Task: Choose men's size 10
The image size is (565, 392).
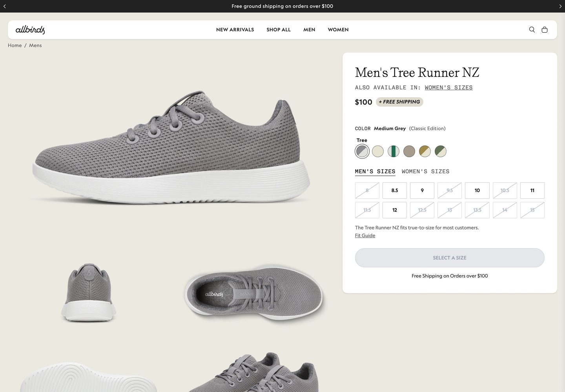Action: click(477, 191)
